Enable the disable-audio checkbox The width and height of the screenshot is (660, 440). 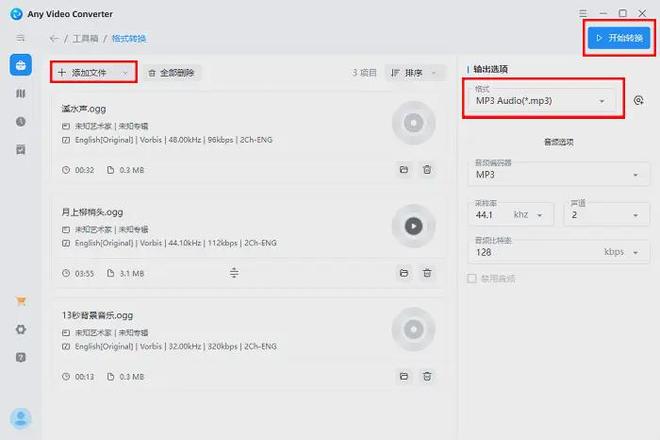472,278
